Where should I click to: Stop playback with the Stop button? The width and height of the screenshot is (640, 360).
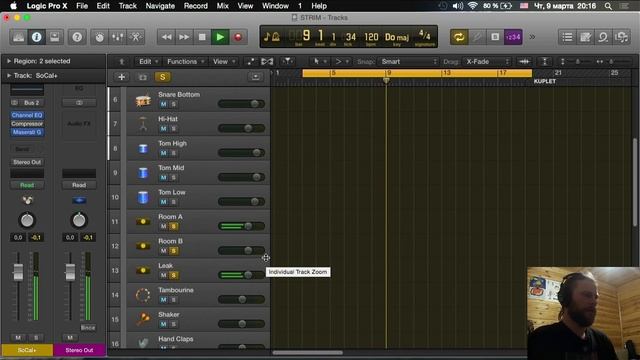202,37
